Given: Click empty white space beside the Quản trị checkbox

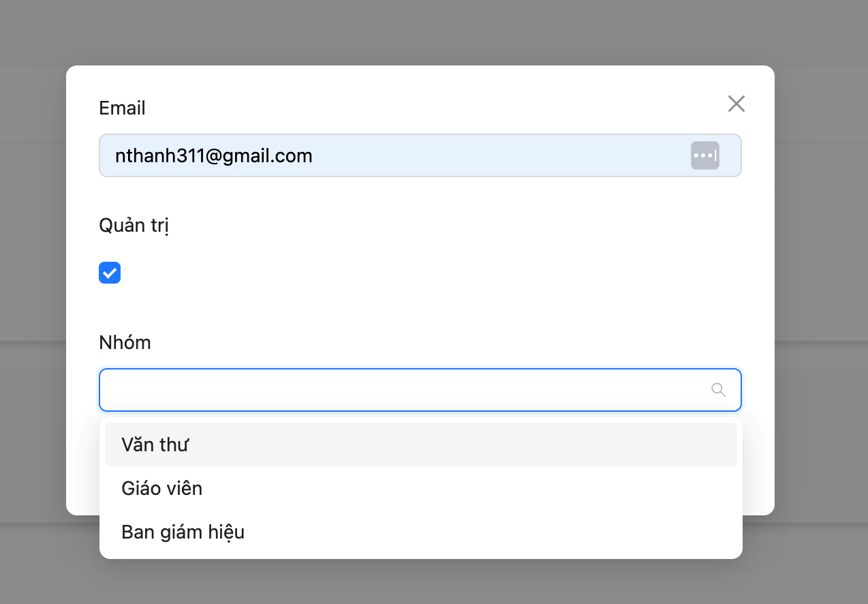Looking at the screenshot, I should click(x=409, y=273).
